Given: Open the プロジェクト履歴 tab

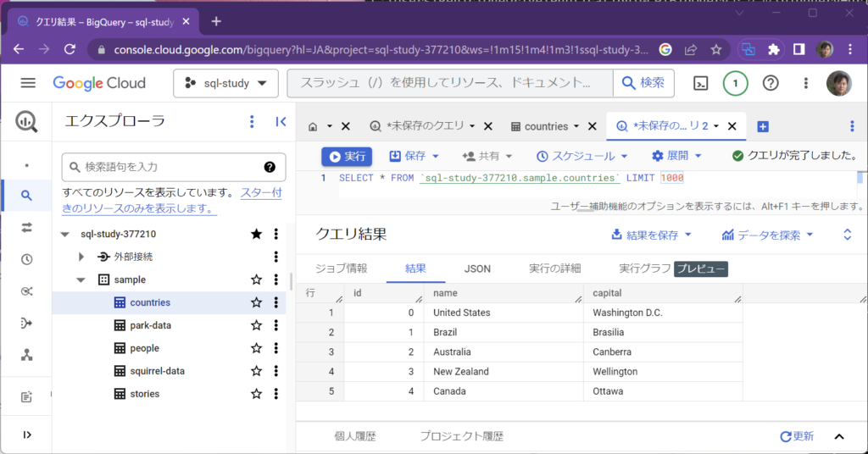Looking at the screenshot, I should point(462,436).
